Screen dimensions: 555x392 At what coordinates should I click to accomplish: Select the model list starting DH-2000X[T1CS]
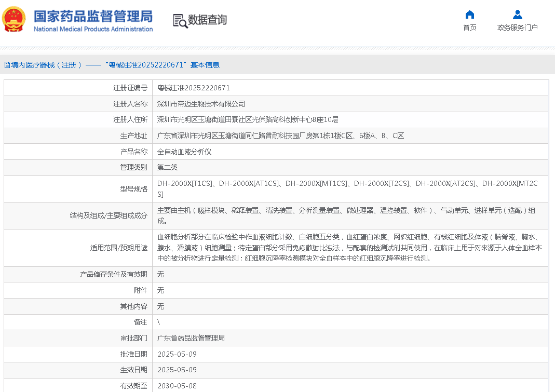pyautogui.click(x=347, y=189)
